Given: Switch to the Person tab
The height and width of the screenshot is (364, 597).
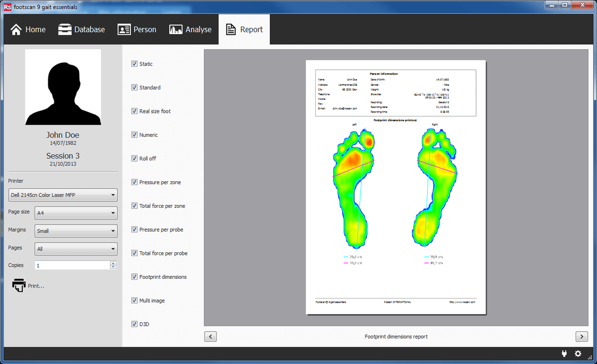Looking at the screenshot, I should pos(137,29).
